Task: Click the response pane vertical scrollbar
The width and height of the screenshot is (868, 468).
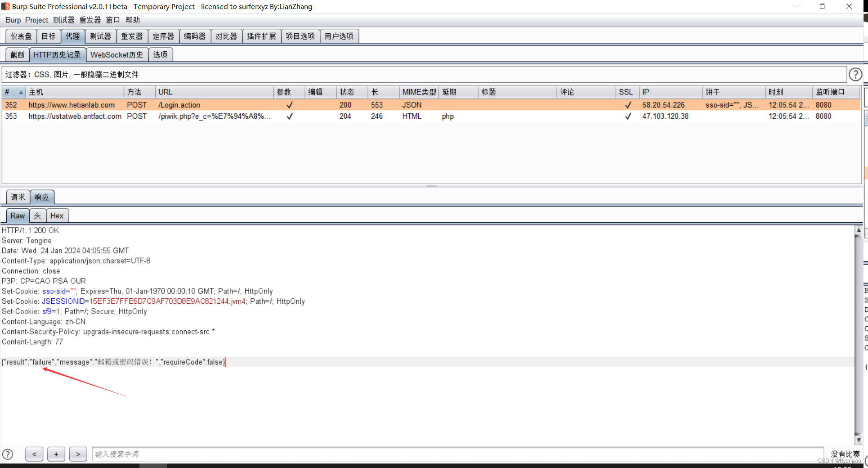Action: (x=858, y=335)
